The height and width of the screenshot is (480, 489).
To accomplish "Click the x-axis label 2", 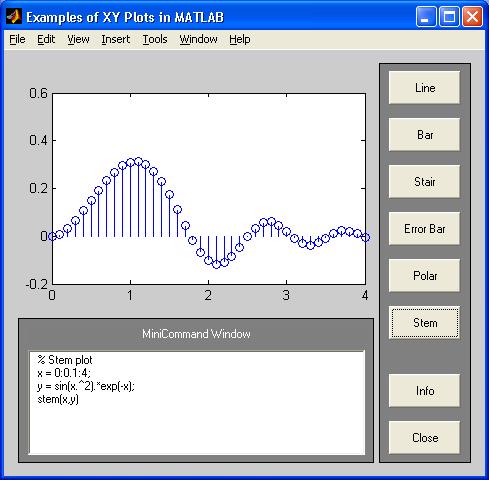I will (x=208, y=295).
